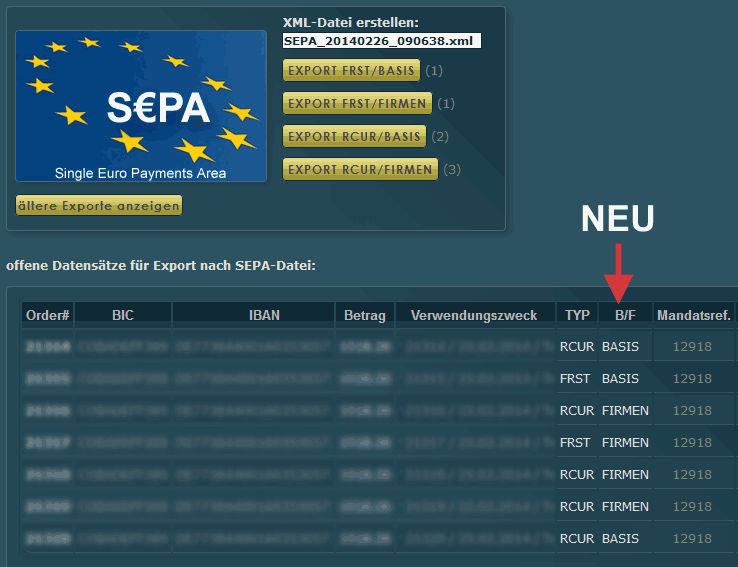Click RCUR in the last table row
738x567 pixels.
[577, 539]
